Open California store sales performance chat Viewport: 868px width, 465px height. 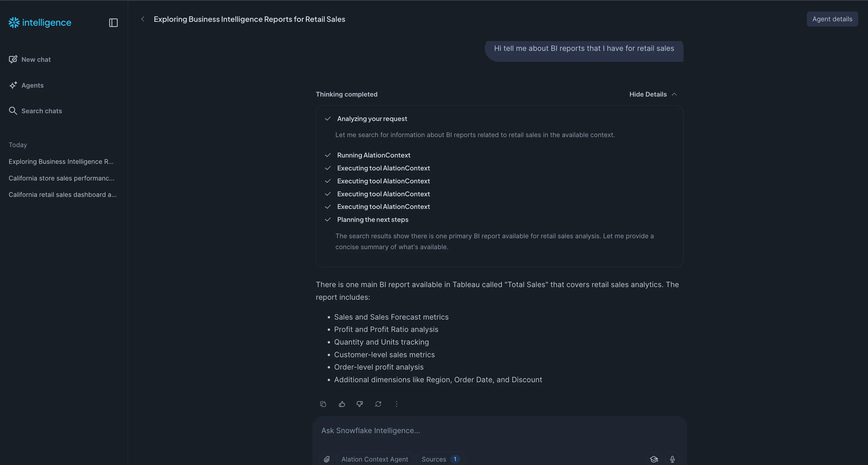click(x=61, y=178)
